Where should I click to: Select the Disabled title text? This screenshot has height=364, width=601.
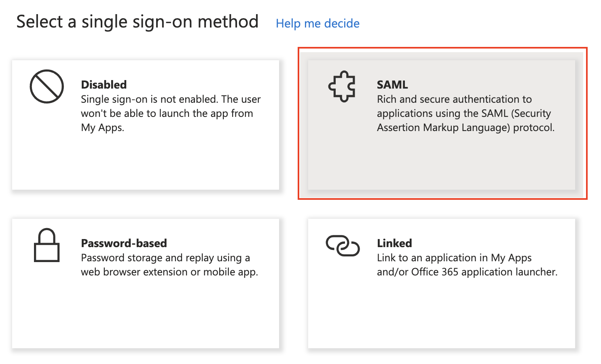point(104,85)
